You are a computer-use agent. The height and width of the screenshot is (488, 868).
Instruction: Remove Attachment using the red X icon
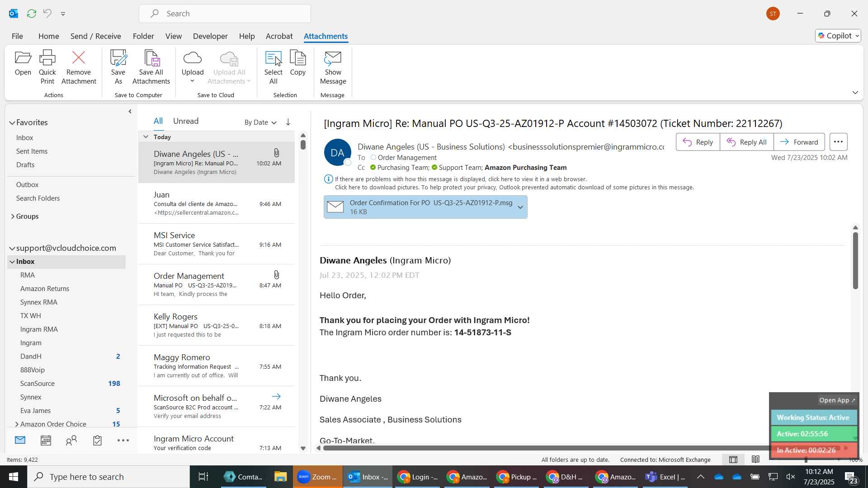pyautogui.click(x=79, y=67)
